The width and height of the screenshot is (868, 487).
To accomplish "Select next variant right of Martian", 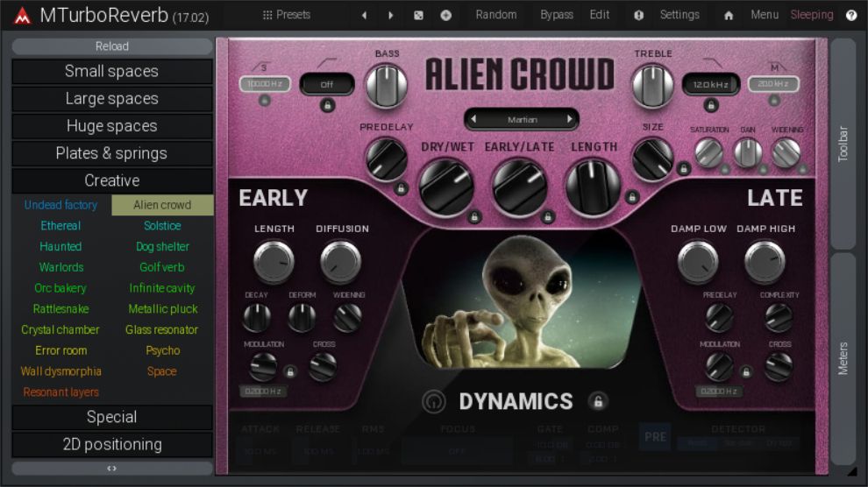I will pos(570,119).
